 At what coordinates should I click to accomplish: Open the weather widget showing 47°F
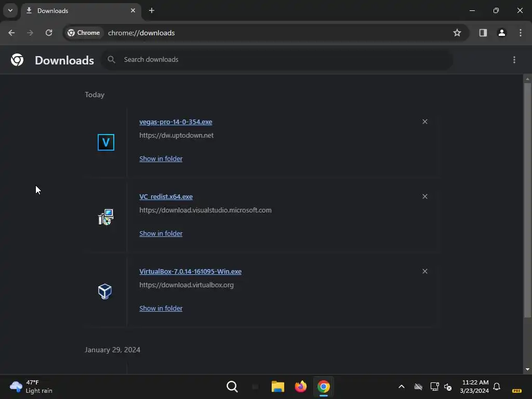pos(31,387)
